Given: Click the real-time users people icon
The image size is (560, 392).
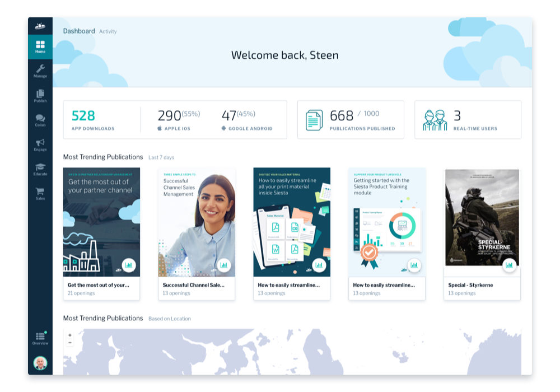Looking at the screenshot, I should click(x=435, y=120).
